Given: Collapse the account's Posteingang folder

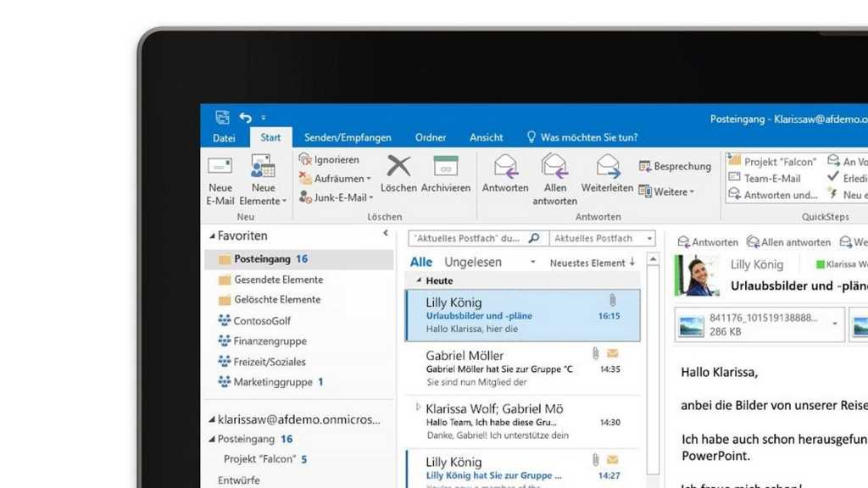Looking at the screenshot, I should coord(211,440).
